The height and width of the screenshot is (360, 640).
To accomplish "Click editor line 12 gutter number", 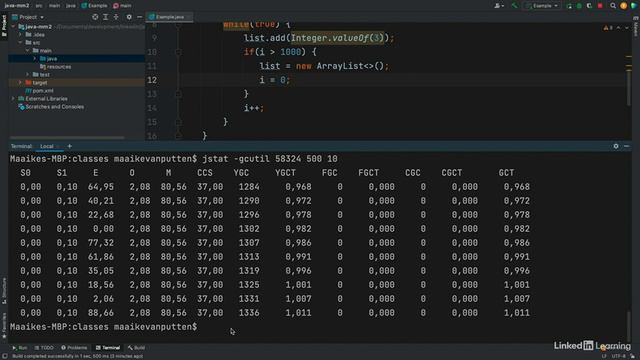I will pyautogui.click(x=152, y=80).
